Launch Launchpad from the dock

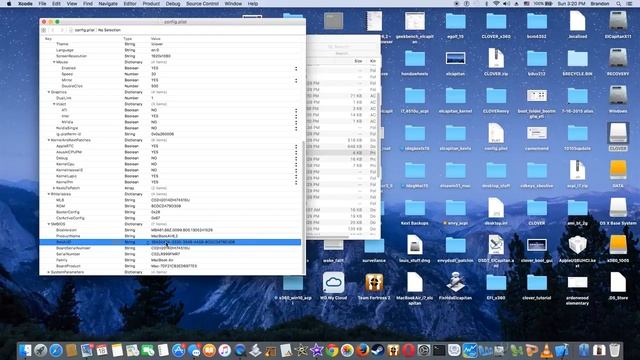40,350
